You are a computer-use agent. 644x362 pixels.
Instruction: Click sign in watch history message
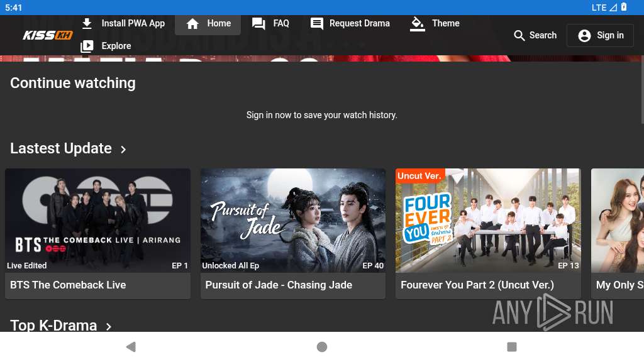[x=321, y=116]
